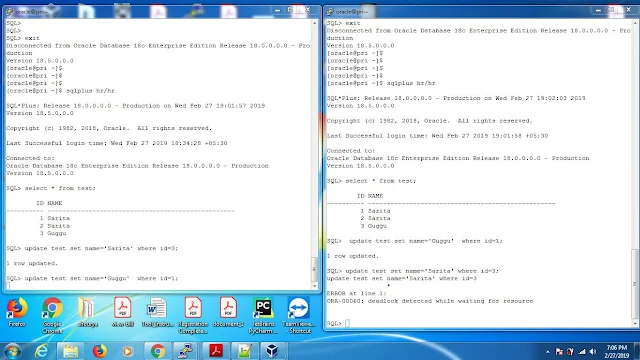Maximize the left PuTTY window

[291, 10]
